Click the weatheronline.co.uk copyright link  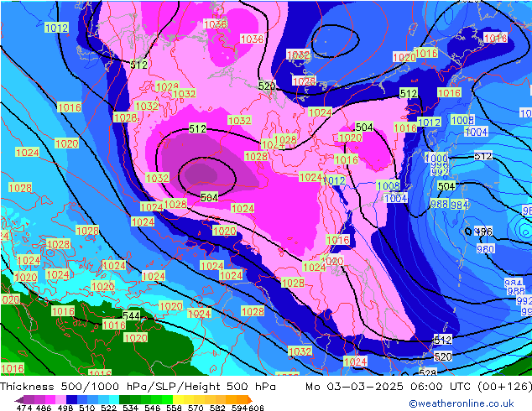pos(462,403)
